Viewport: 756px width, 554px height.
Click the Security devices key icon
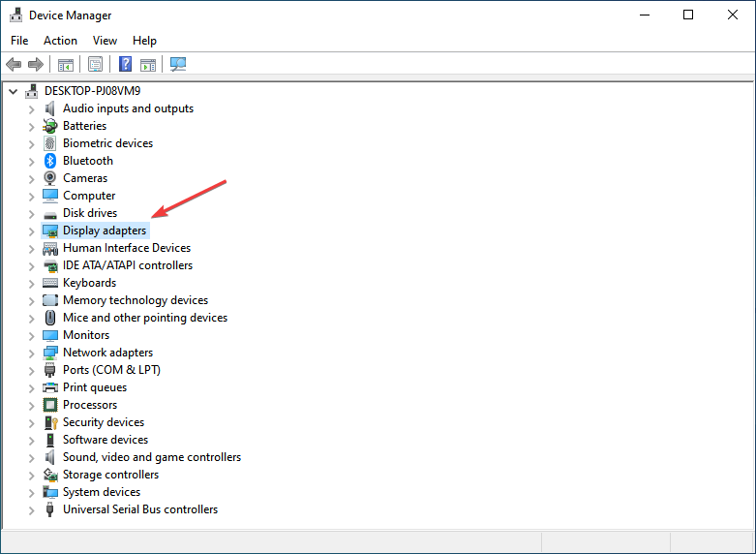tap(50, 422)
